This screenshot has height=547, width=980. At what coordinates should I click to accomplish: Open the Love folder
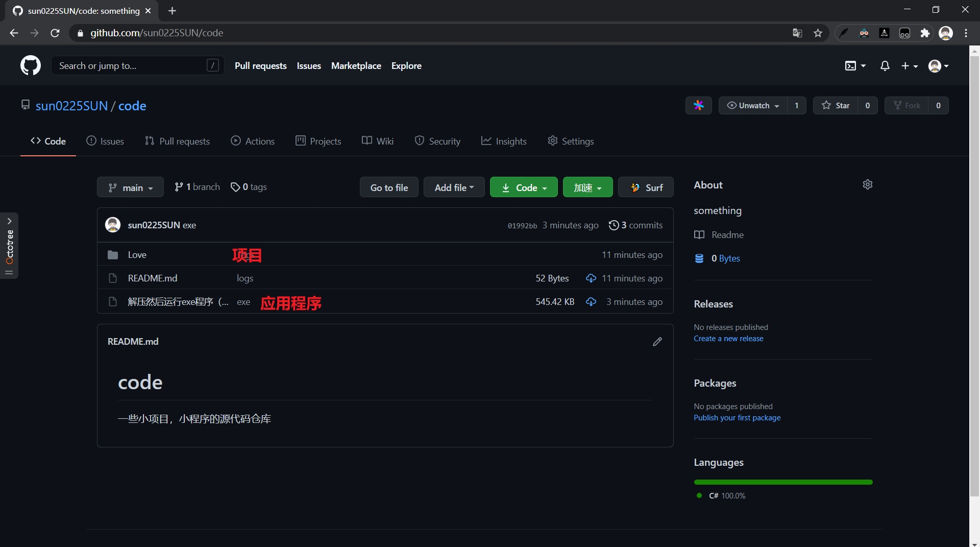[137, 255]
